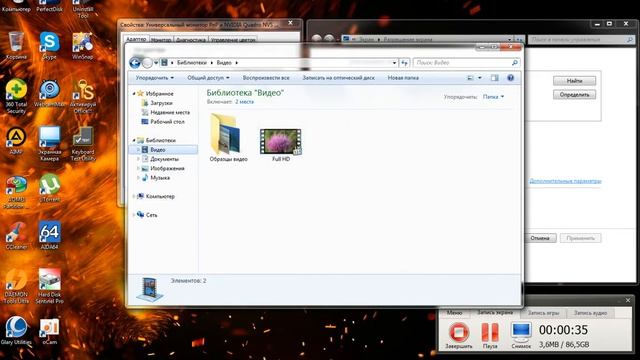
Task: Select Документы library in the navigation pane
Action: click(x=164, y=159)
